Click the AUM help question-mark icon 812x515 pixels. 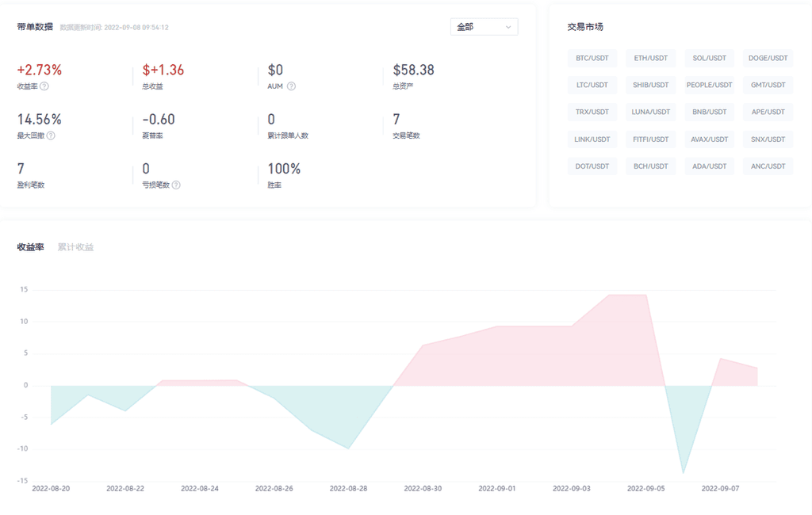point(291,86)
